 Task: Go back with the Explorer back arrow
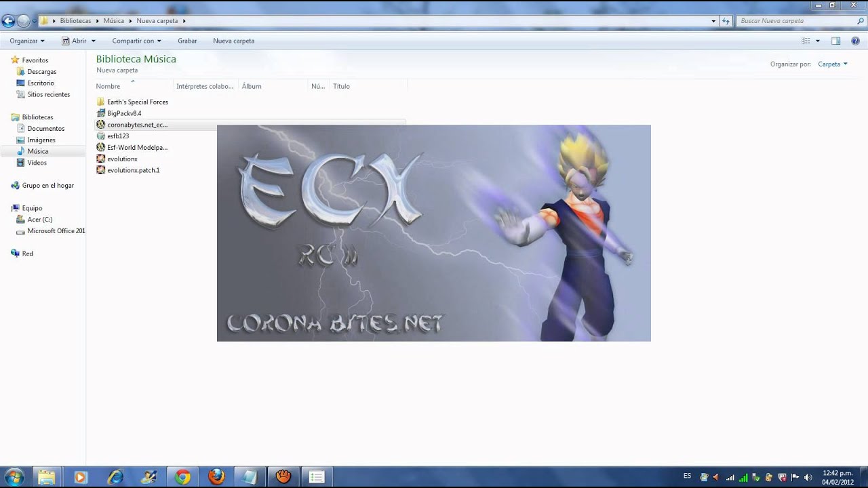click(8, 21)
